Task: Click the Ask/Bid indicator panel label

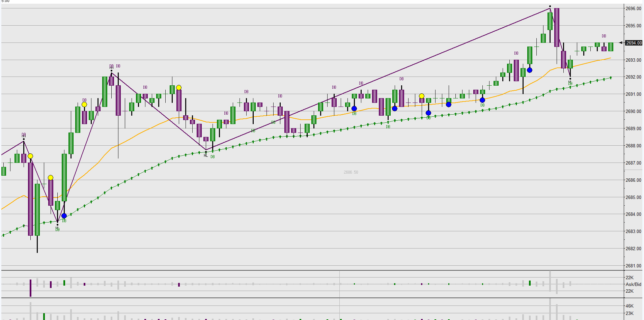Action: [x=633, y=284]
